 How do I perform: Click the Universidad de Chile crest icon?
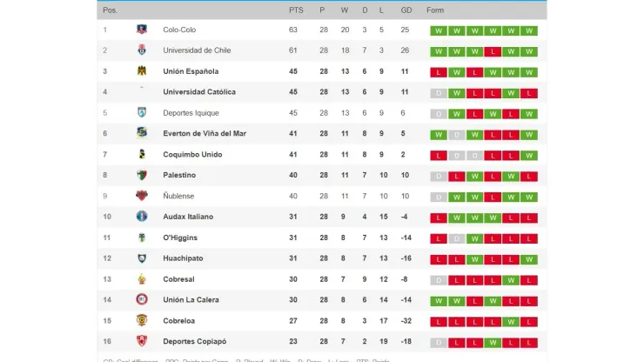[x=142, y=50]
